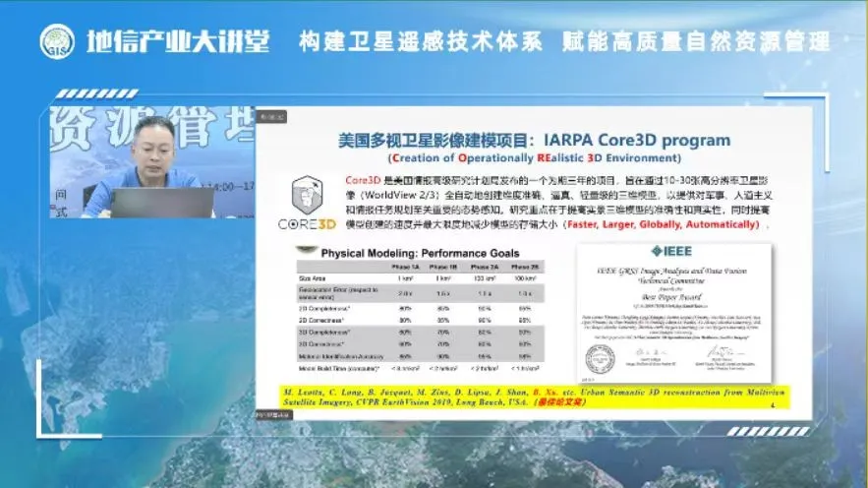Click the Model Build Time table row
Screen dimensions: 868x488
click(x=425, y=371)
